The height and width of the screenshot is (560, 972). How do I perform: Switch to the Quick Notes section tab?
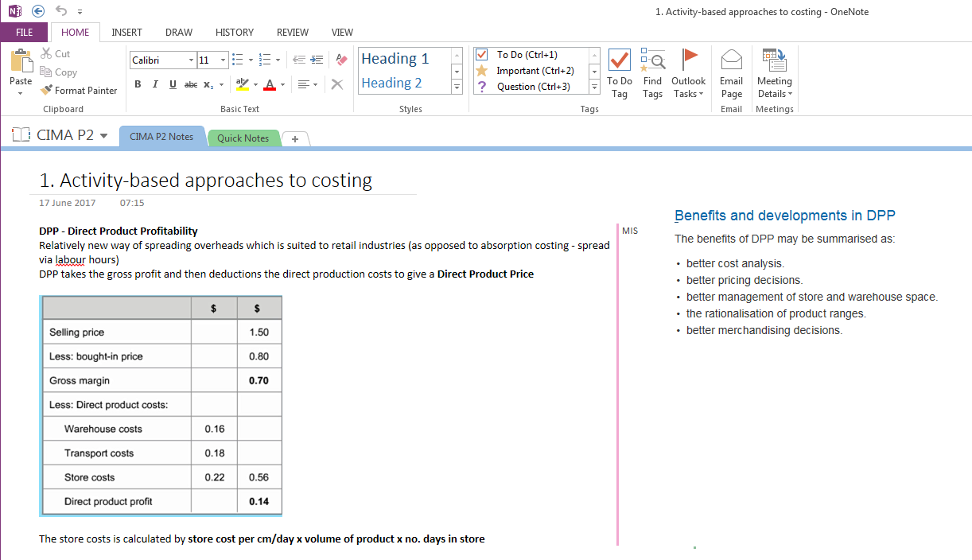click(x=243, y=138)
